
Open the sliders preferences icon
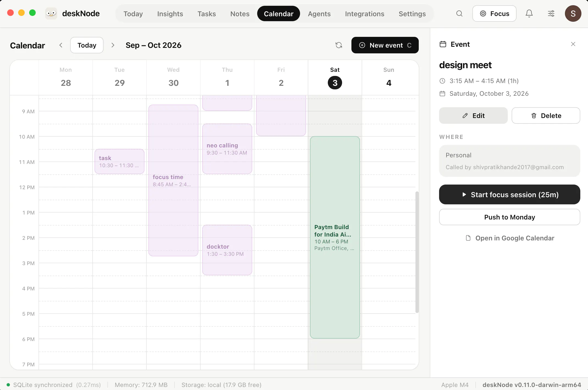click(x=551, y=13)
